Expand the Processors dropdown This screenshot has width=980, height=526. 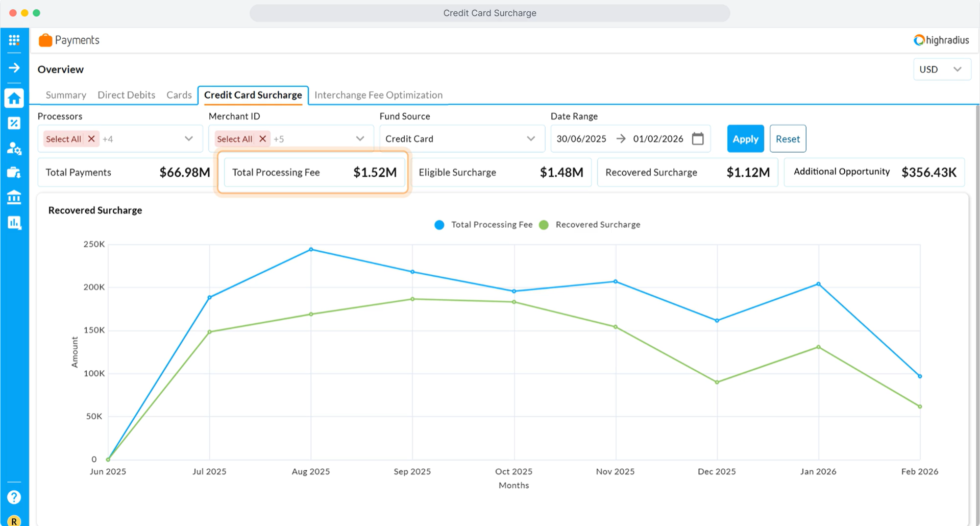coord(189,139)
